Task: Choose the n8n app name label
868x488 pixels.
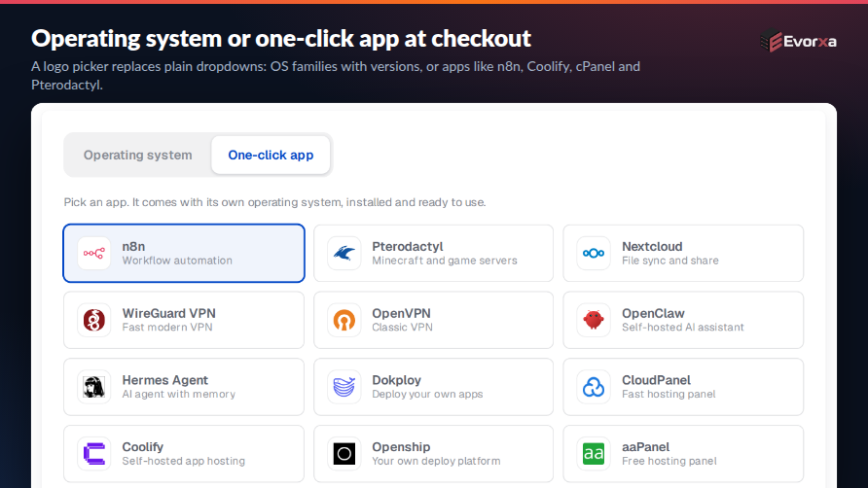Action: [x=133, y=246]
